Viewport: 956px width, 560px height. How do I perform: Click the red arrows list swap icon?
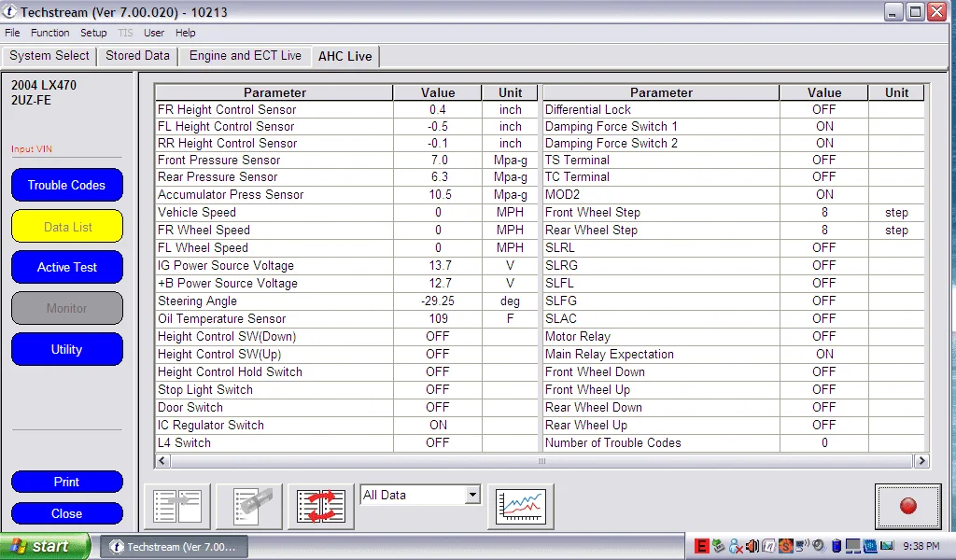coord(320,506)
